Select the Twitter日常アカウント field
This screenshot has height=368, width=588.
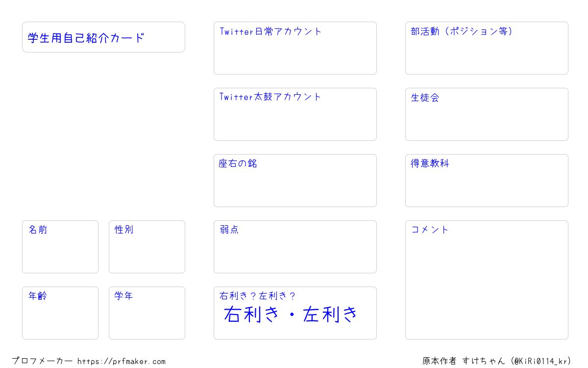(295, 48)
